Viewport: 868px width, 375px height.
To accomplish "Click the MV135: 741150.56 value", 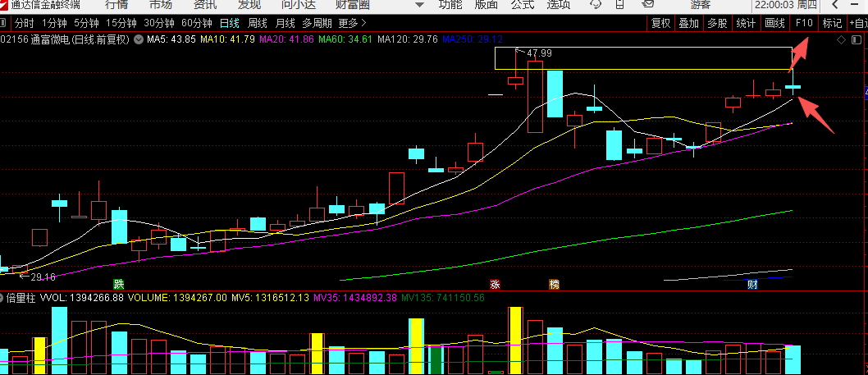I will 443,298.
